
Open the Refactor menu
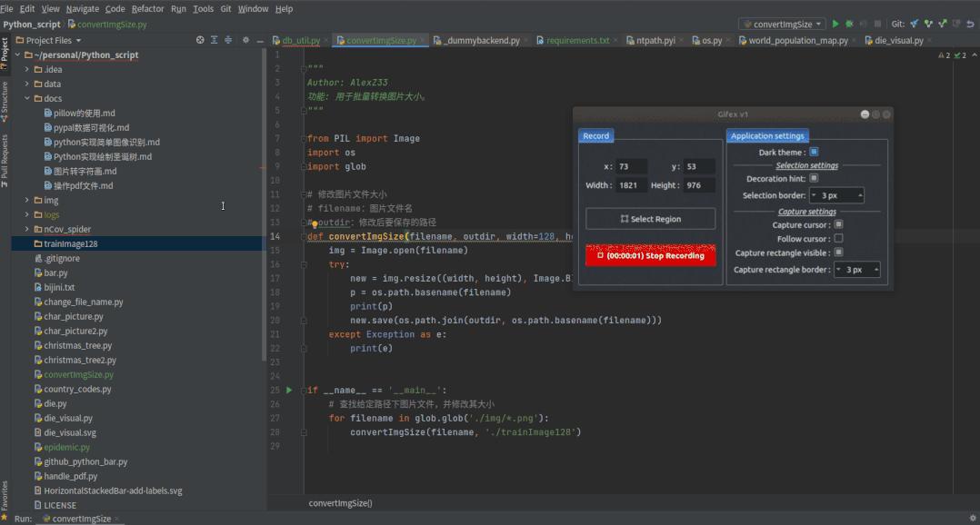pos(147,9)
